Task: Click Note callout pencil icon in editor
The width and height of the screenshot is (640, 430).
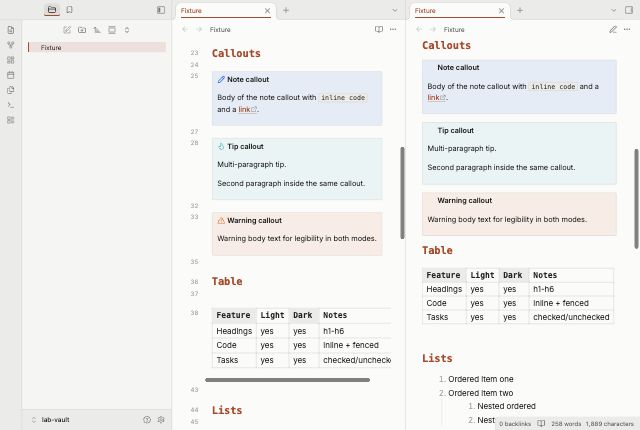Action: 221,80
